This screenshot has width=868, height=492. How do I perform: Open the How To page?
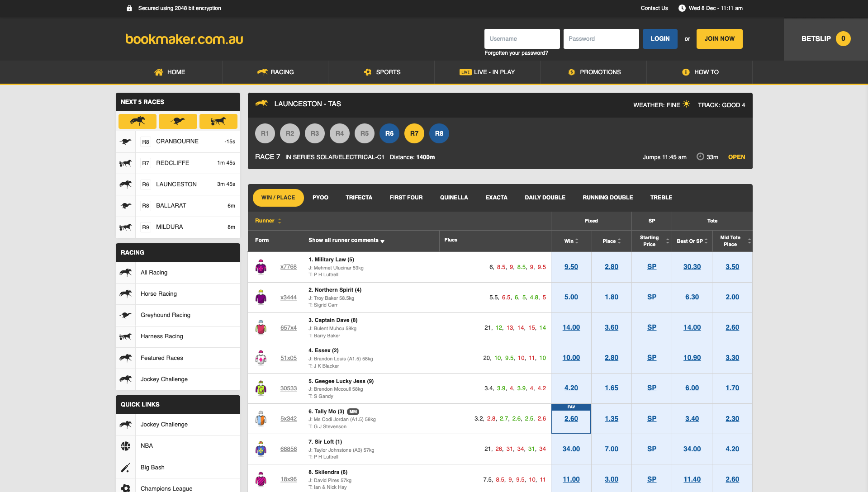pyautogui.click(x=700, y=72)
